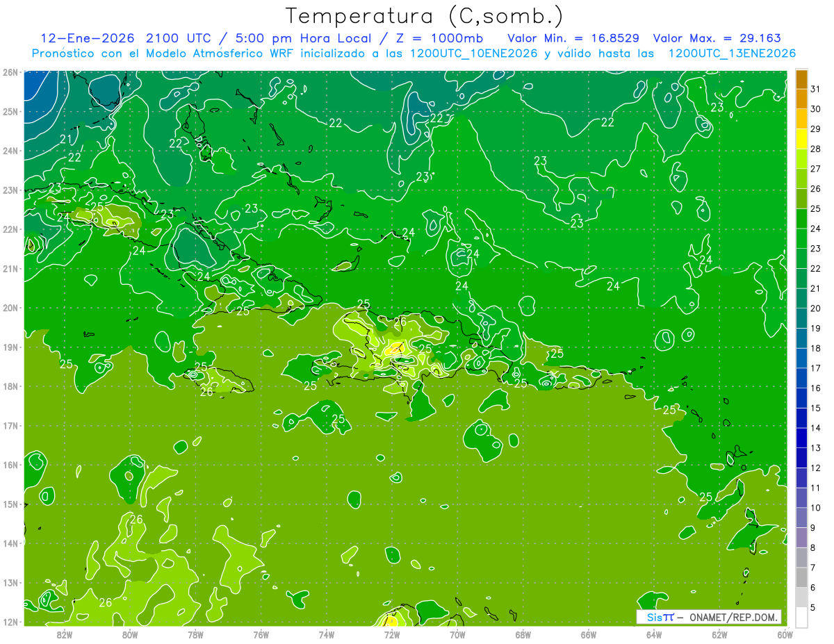Image resolution: width=834 pixels, height=644 pixels.
Task: Click the color scale label "27"
Action: (816, 169)
